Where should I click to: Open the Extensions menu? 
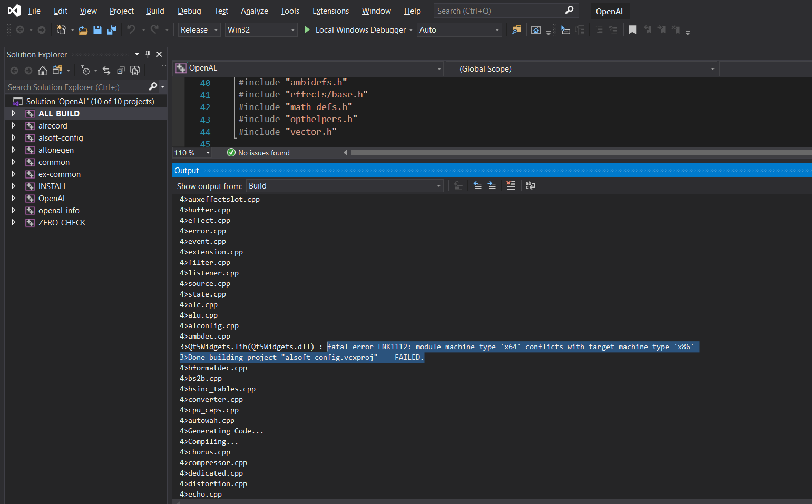(x=330, y=11)
